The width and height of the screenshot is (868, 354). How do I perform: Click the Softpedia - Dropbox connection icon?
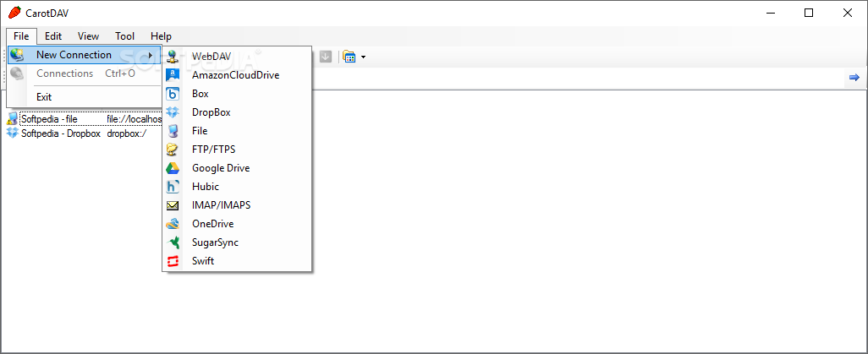[12, 133]
